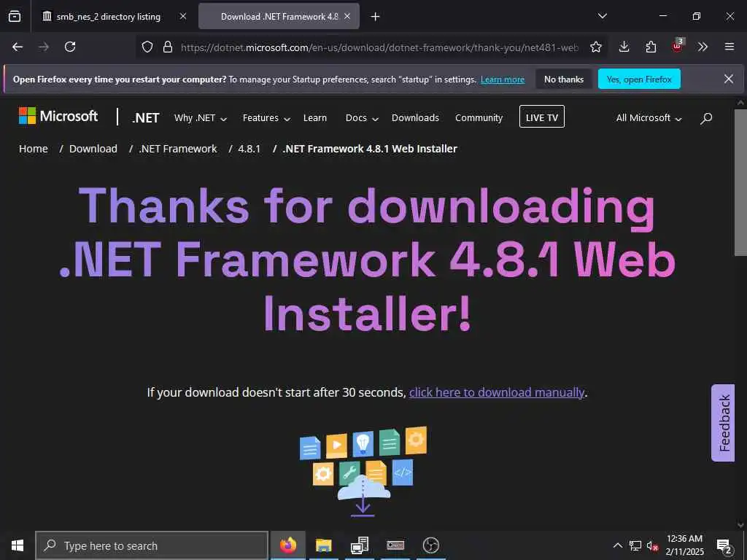Dismiss the Firefox startup notification bar
The image size is (747, 560).
729,79
